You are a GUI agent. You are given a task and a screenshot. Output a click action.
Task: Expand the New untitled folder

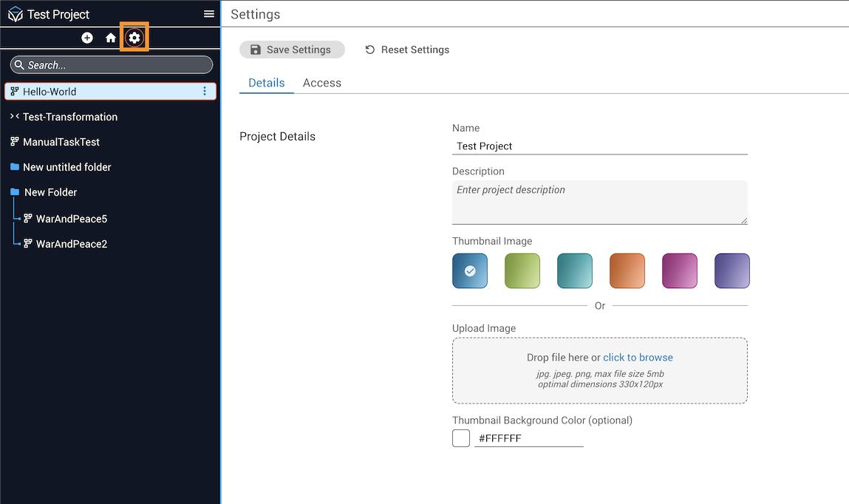click(x=67, y=167)
